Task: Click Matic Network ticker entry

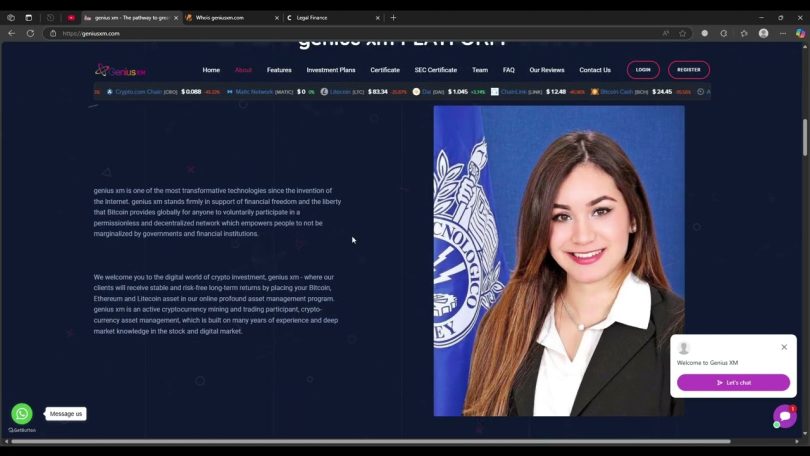Action: [271, 92]
